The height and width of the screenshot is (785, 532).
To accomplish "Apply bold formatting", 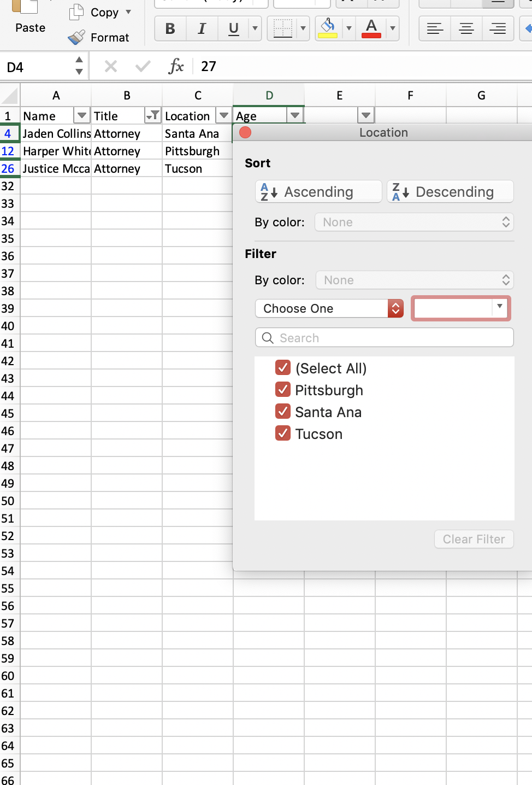I will [169, 28].
